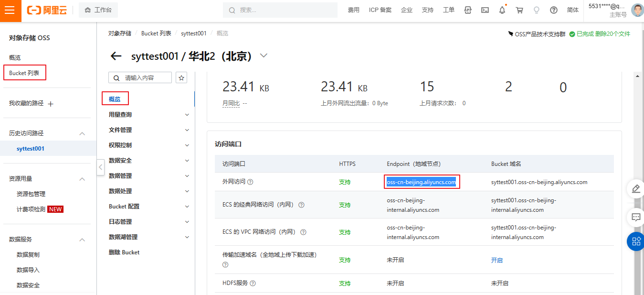Expand the 数据安全 submenu
The height and width of the screenshot is (295, 644).
(187, 161)
